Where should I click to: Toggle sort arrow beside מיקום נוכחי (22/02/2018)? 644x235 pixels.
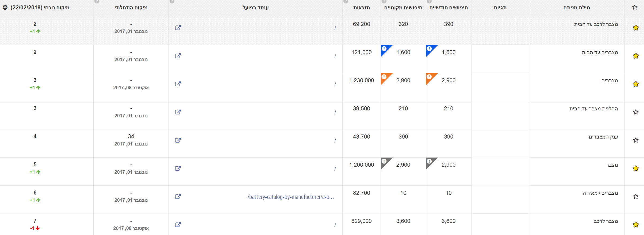(x=5, y=8)
